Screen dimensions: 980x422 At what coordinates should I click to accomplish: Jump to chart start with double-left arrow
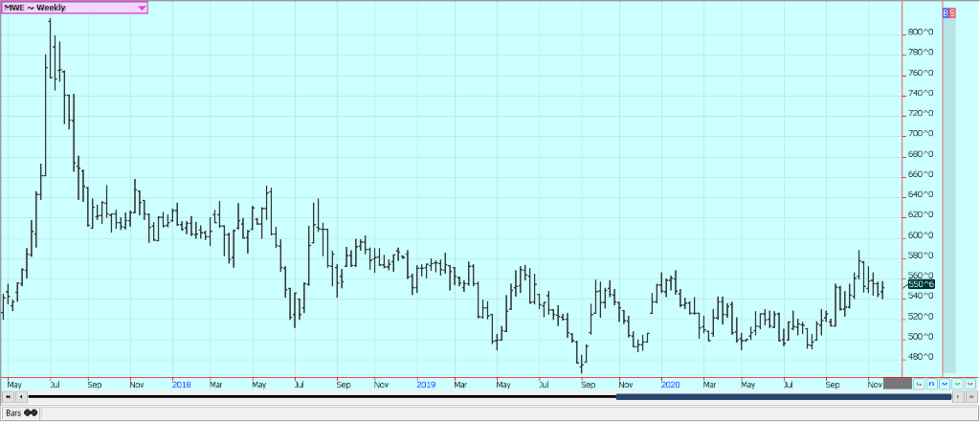pos(8,397)
